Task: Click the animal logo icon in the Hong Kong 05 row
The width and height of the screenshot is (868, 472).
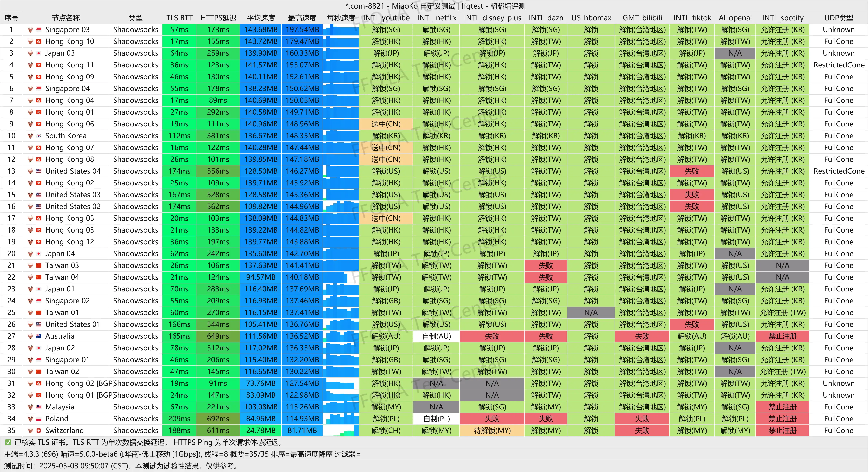Action: [30, 219]
